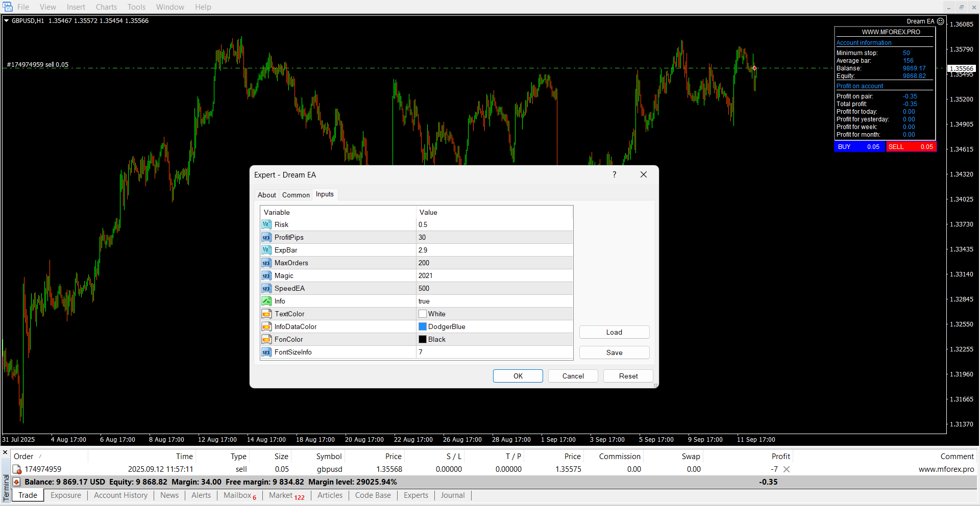Click the order ticket icon beside 174974959

coord(17,469)
